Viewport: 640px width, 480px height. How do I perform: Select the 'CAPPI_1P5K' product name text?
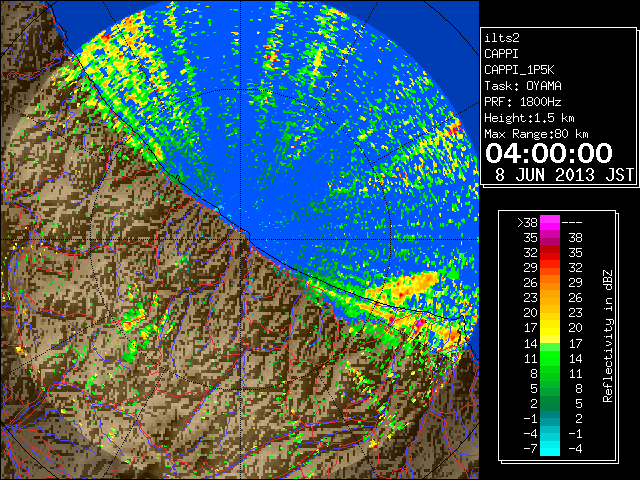(x=519, y=70)
